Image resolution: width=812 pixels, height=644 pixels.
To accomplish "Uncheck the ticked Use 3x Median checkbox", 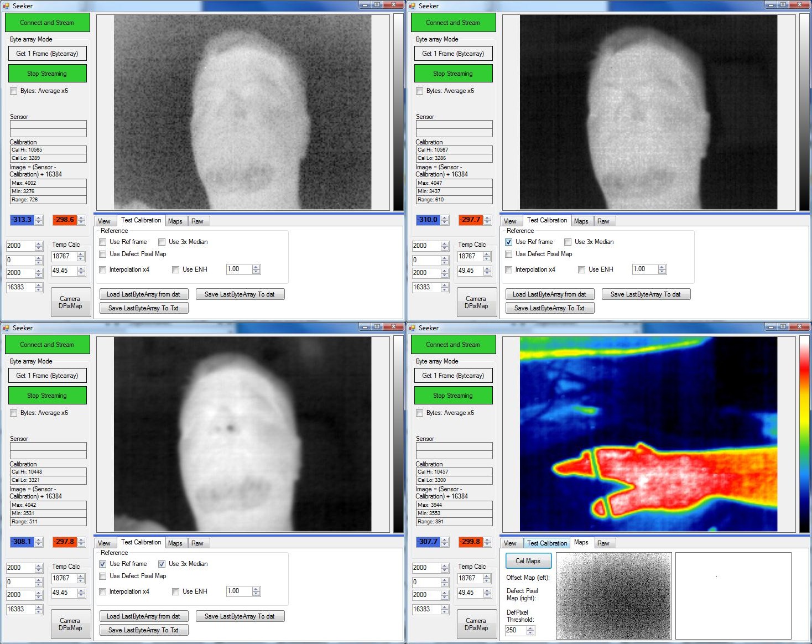I will point(162,564).
